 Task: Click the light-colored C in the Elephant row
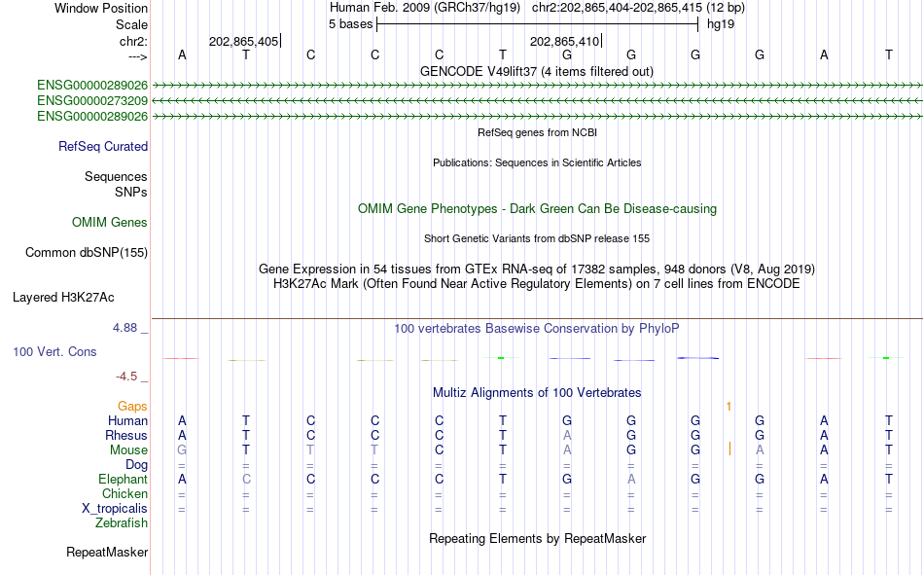click(x=246, y=479)
